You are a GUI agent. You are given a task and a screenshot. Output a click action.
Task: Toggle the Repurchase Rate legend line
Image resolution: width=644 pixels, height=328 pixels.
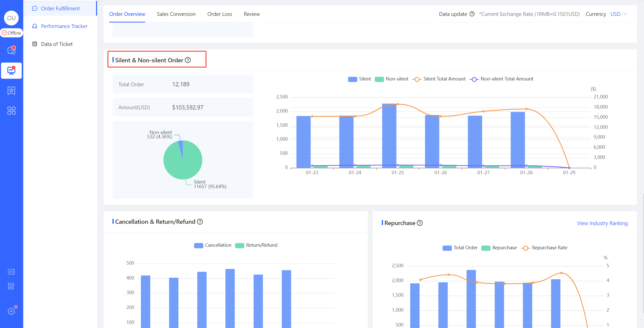[x=544, y=248]
